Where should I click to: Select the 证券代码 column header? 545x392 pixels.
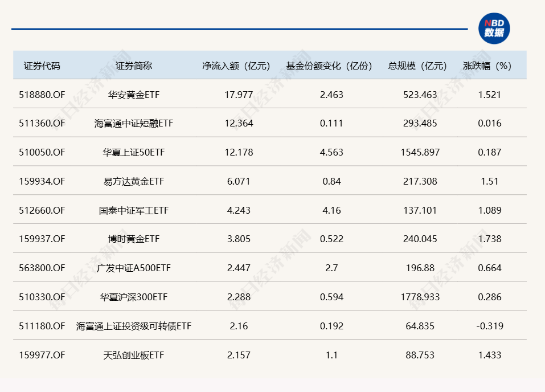click(x=42, y=66)
